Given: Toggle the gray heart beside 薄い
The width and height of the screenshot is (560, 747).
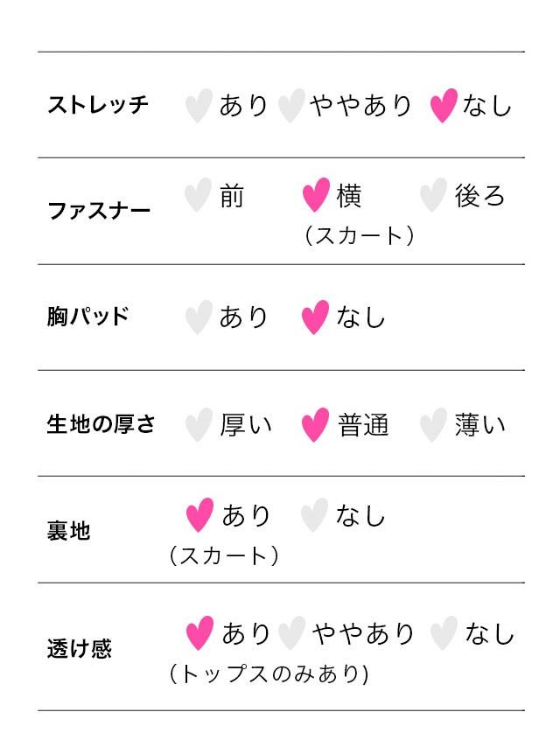Looking at the screenshot, I should pyautogui.click(x=432, y=426).
